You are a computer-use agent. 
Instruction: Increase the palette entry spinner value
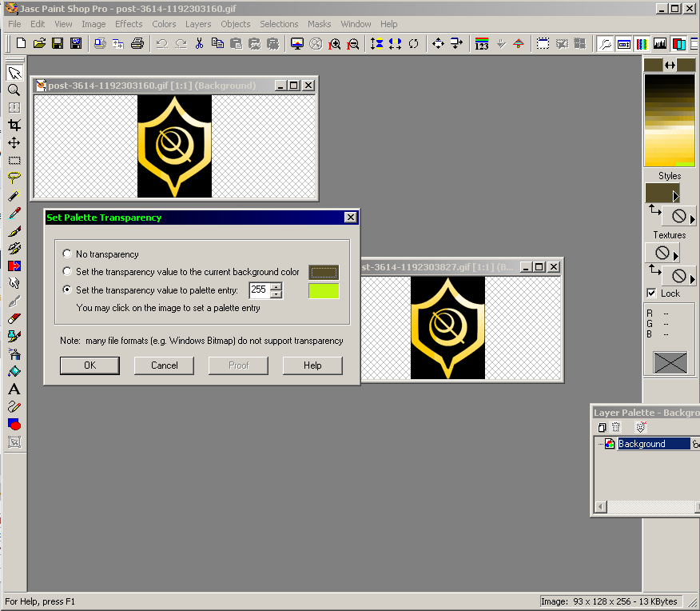(276, 286)
